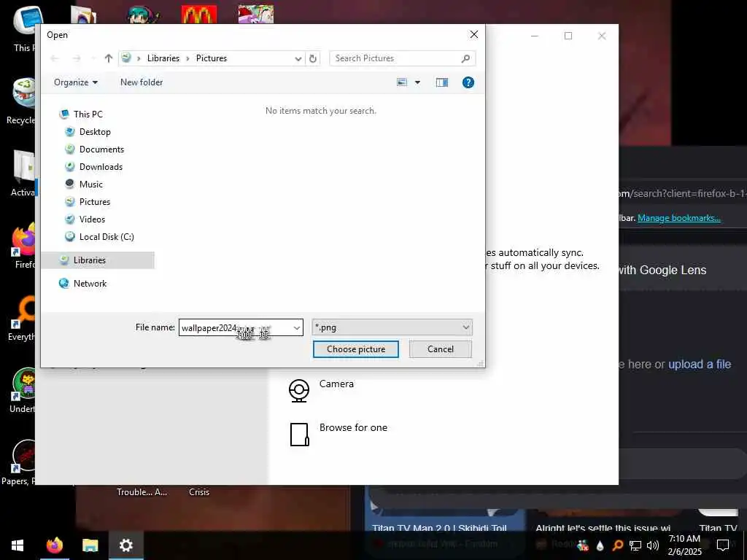The image size is (747, 560).
Task: Click the Choose picture button
Action: (356, 349)
